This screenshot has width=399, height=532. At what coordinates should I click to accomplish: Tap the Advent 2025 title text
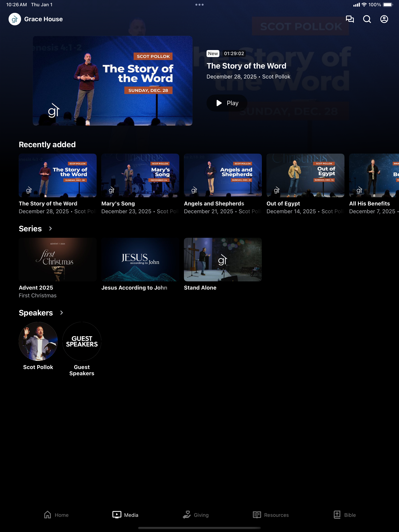[36, 288]
